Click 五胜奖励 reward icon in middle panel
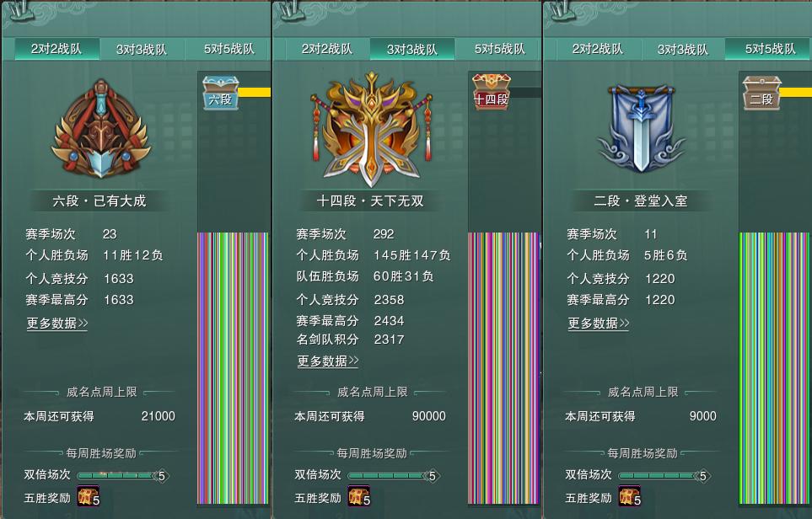 pyautogui.click(x=359, y=496)
